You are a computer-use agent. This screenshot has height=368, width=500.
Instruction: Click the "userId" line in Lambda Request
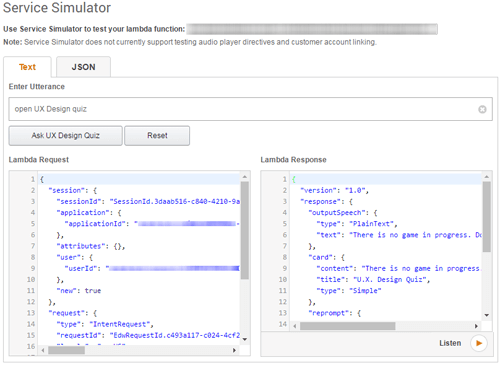152,268
